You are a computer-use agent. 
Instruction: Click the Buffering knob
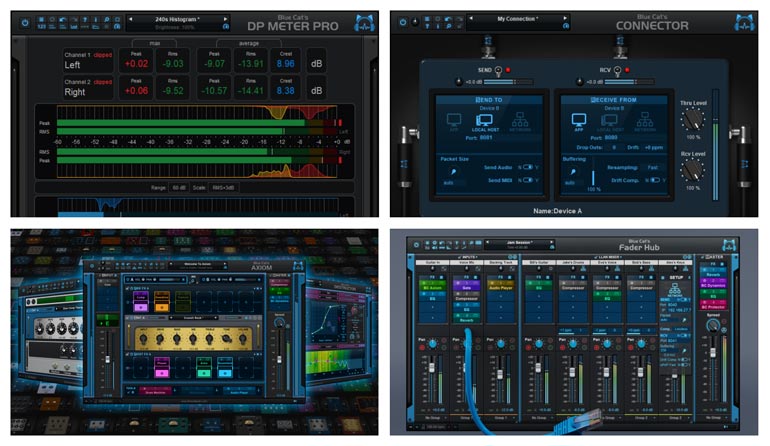573,172
